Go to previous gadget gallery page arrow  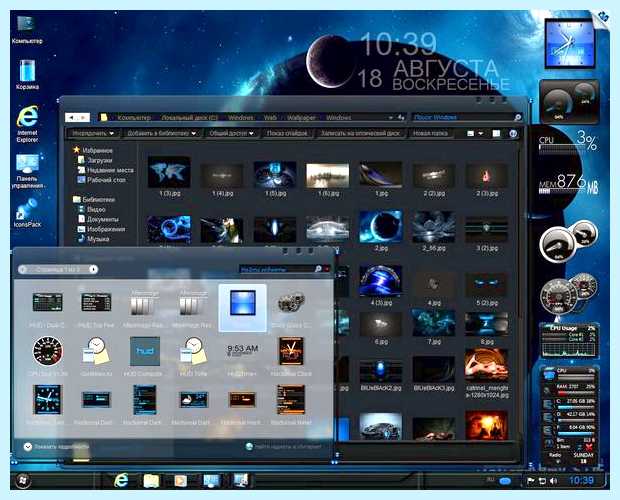click(23, 270)
